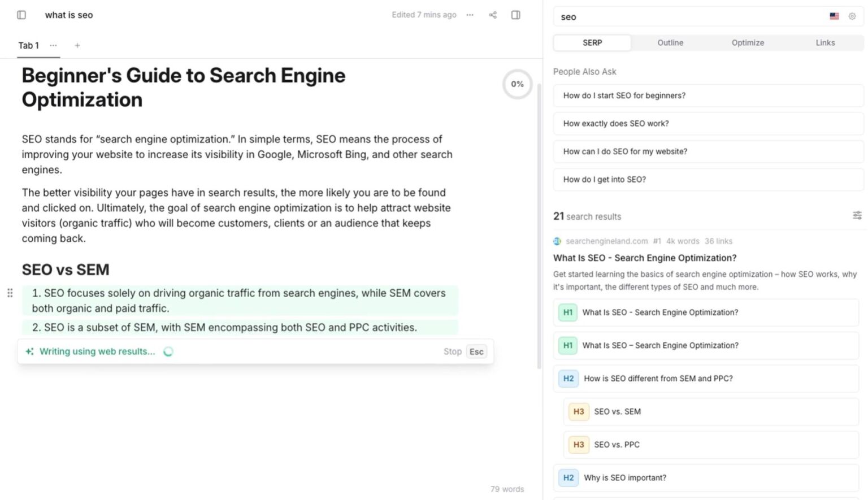Grab the six-dot drag handle beside the list
Viewport: 868px width, 500px height.
[10, 293]
